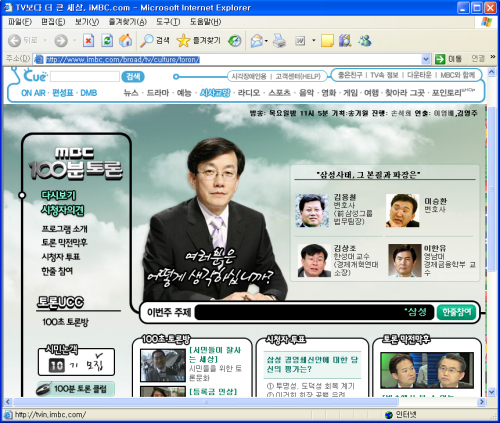Open the 시청자 투표 sidebar link
This screenshot has height=423, width=500.
tap(61, 257)
